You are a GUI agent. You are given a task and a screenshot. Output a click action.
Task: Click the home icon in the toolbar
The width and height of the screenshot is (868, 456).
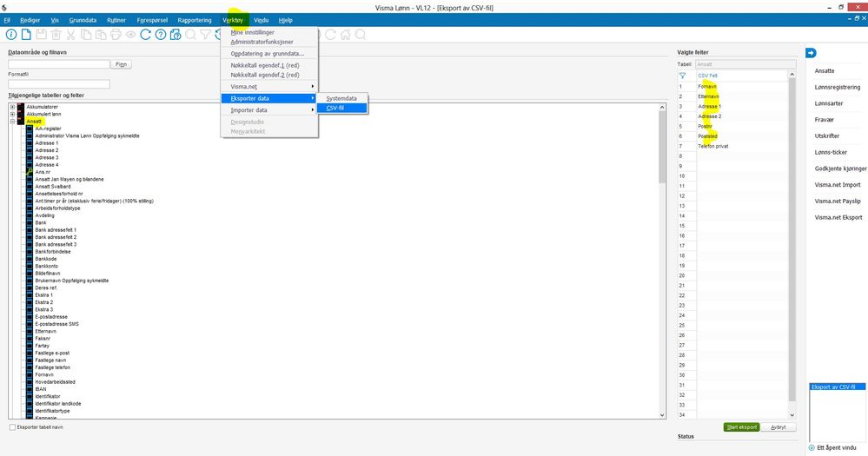tap(346, 35)
